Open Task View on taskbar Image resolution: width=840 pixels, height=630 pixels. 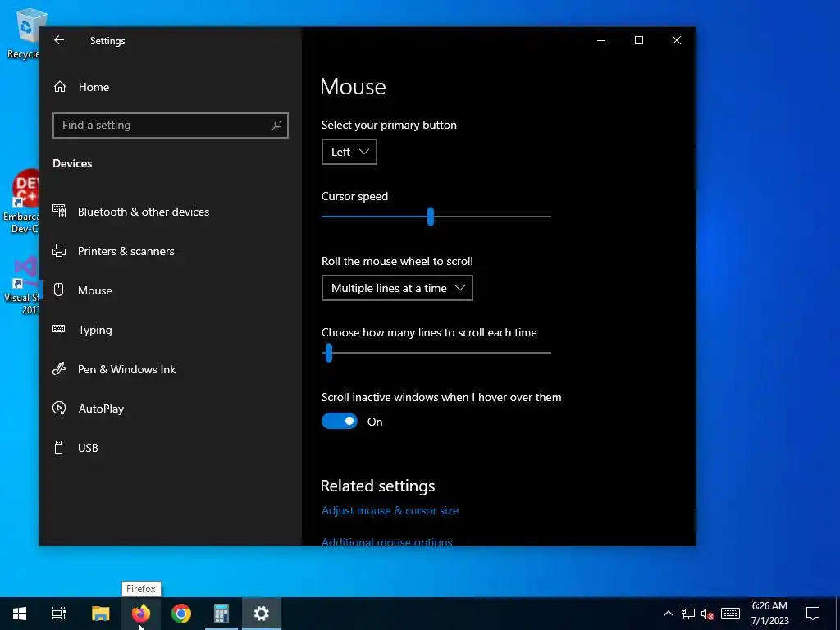(x=59, y=614)
